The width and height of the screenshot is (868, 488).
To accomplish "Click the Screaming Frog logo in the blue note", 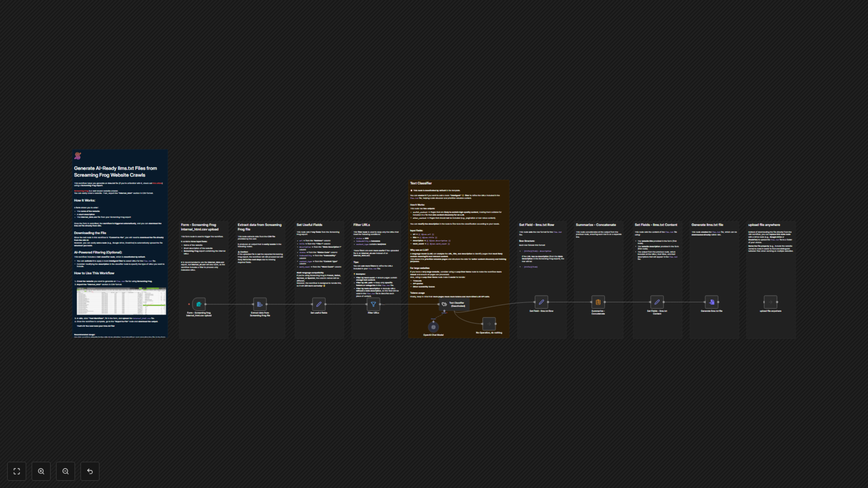I will (78, 156).
